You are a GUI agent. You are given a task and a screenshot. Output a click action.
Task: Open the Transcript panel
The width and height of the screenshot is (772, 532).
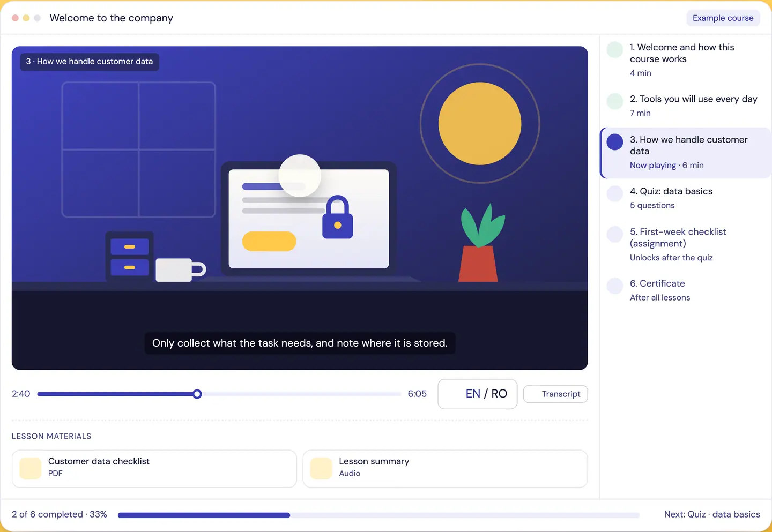coord(555,394)
